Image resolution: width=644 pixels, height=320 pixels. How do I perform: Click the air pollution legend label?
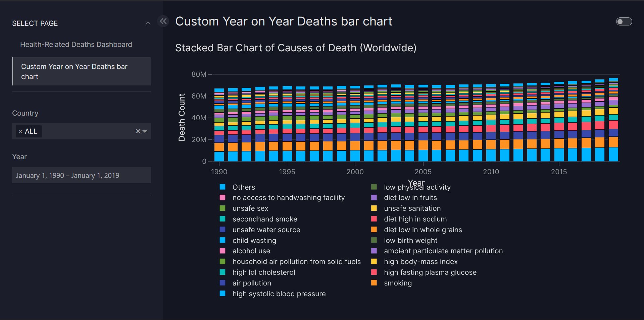[x=252, y=283]
